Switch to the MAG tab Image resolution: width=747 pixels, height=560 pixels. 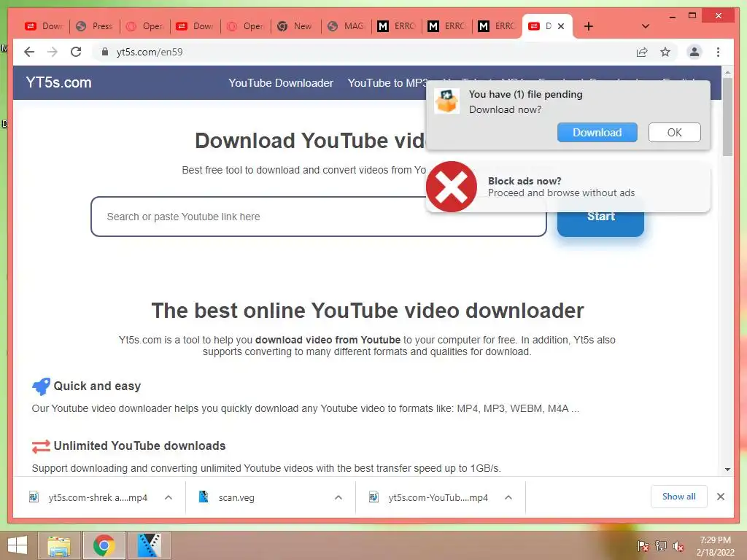click(347, 26)
